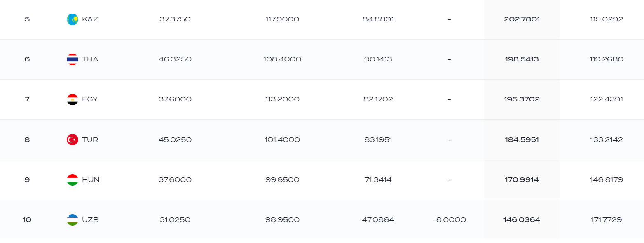Click the Uzbekistan flag icon

click(73, 220)
